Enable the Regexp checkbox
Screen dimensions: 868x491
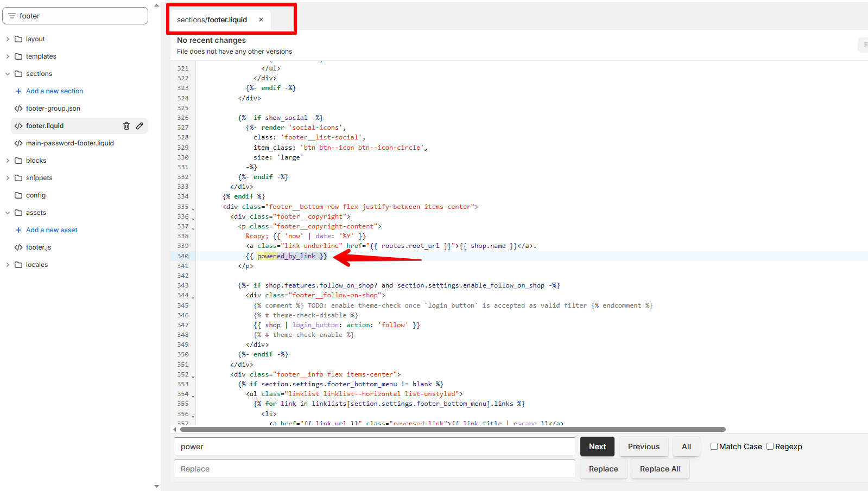[x=770, y=447]
